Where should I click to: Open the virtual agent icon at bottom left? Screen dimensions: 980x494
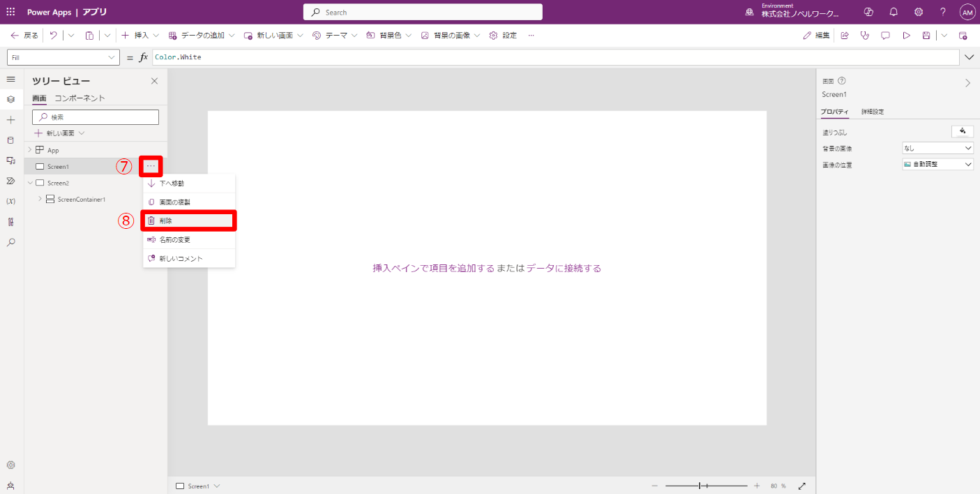click(10, 485)
